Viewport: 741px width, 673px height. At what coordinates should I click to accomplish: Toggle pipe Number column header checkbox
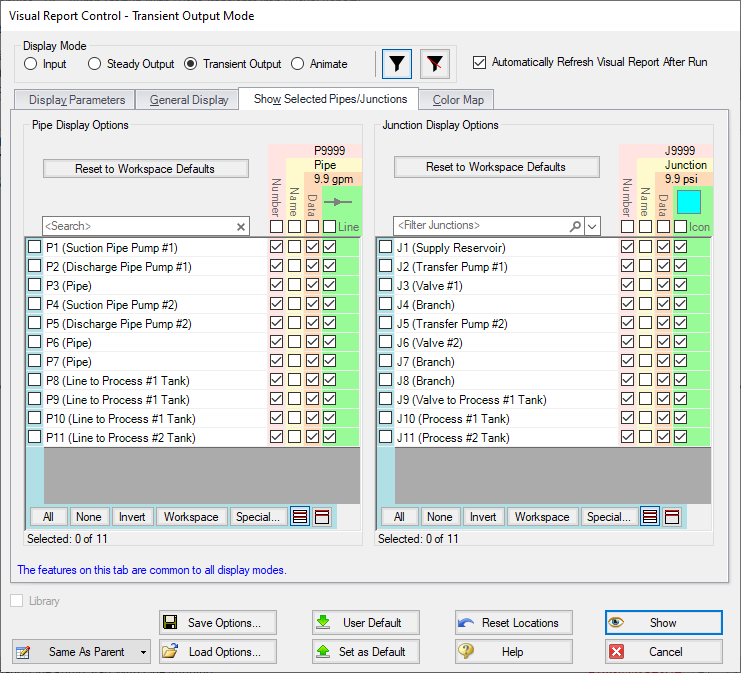(276, 226)
